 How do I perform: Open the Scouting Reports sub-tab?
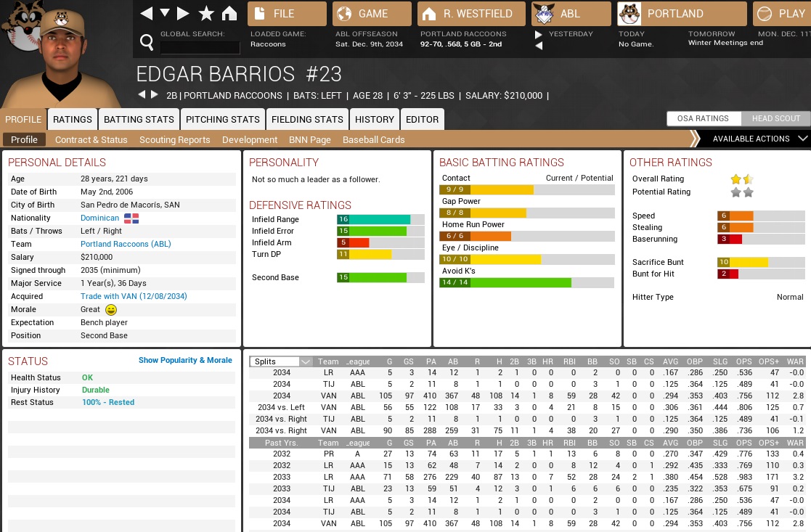point(174,139)
